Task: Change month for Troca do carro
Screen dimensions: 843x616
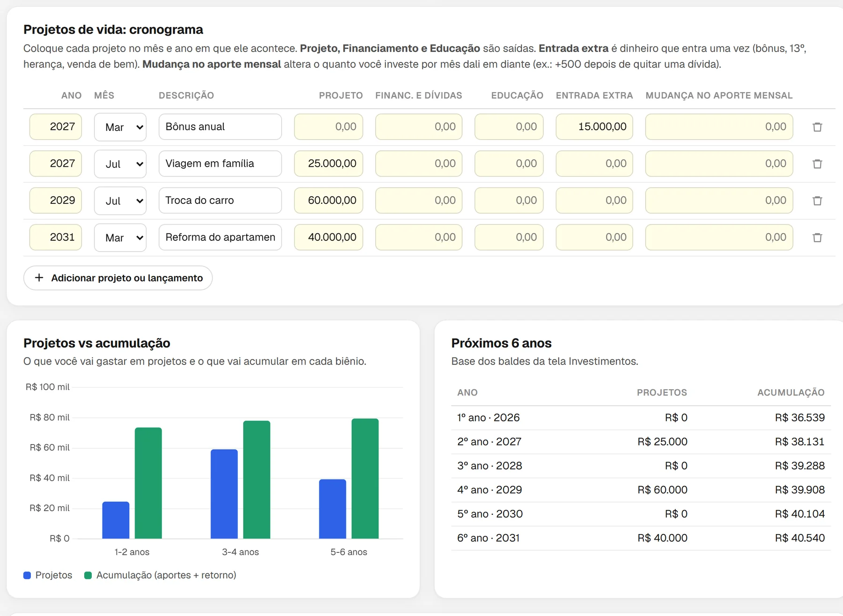Action: [x=120, y=200]
